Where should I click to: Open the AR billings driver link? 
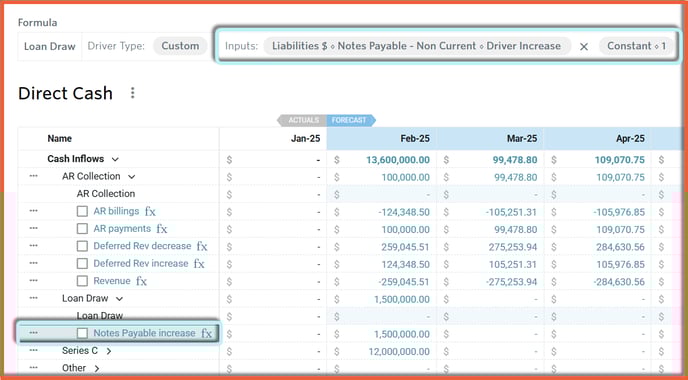116,211
